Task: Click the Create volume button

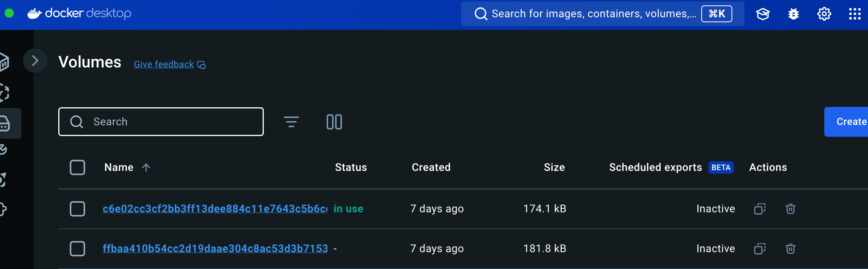Action: tap(846, 122)
